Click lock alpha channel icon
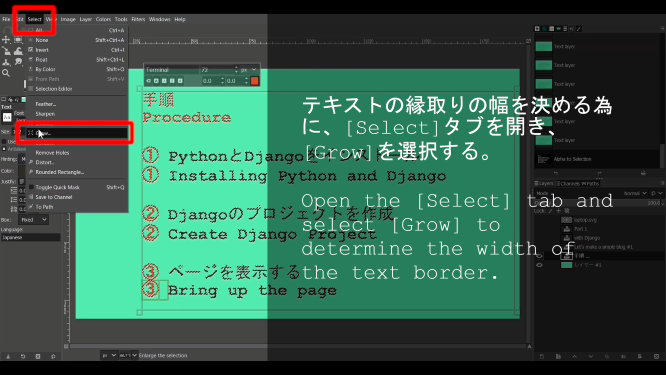666x375 pixels. (x=566, y=211)
